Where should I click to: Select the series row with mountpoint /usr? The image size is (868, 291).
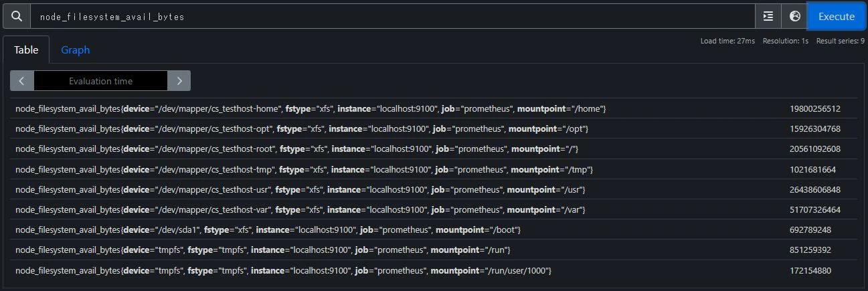433,189
